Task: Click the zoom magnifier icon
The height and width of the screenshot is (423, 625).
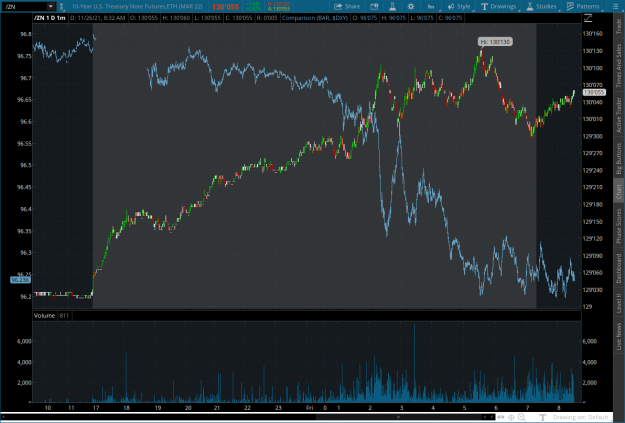Action: point(521,417)
